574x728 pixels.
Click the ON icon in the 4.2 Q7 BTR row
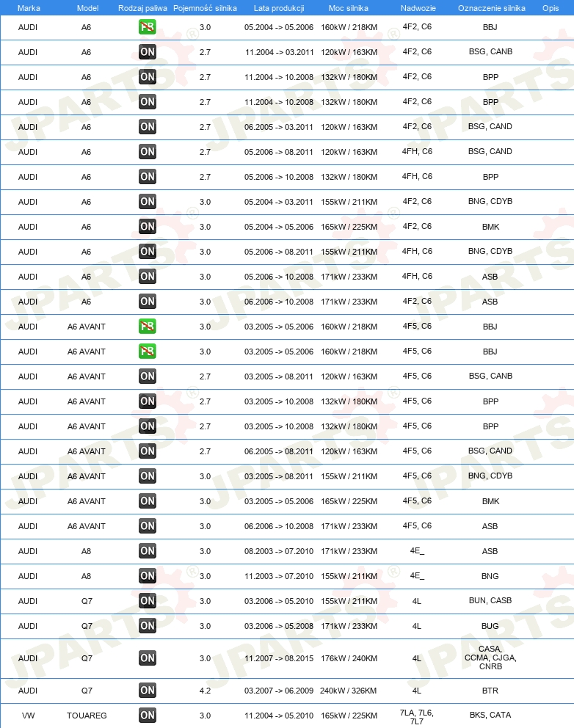(148, 691)
